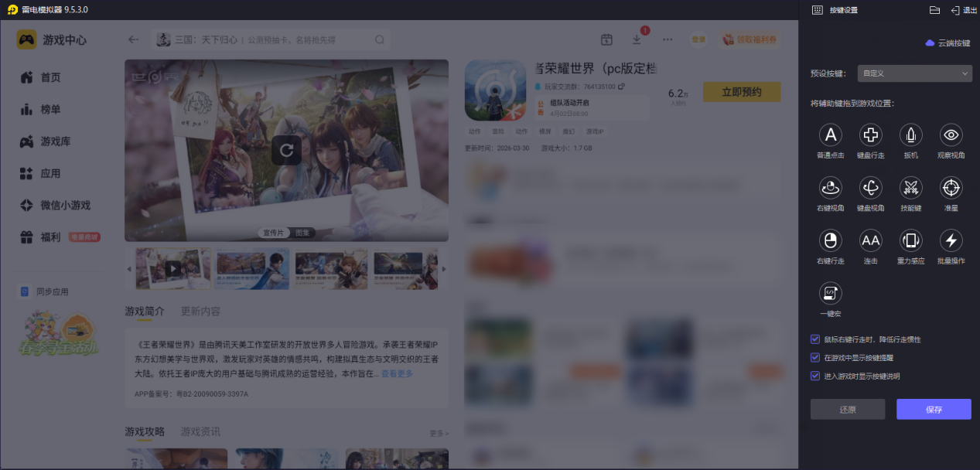Switch to the 更新内容 tab
Image resolution: width=980 pixels, height=470 pixels.
pyautogui.click(x=200, y=312)
